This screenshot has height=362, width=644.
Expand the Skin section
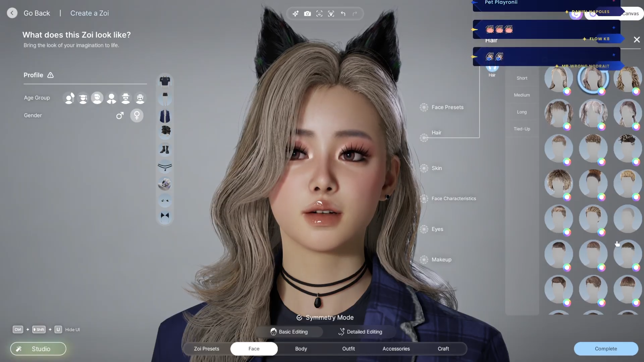[x=436, y=168]
